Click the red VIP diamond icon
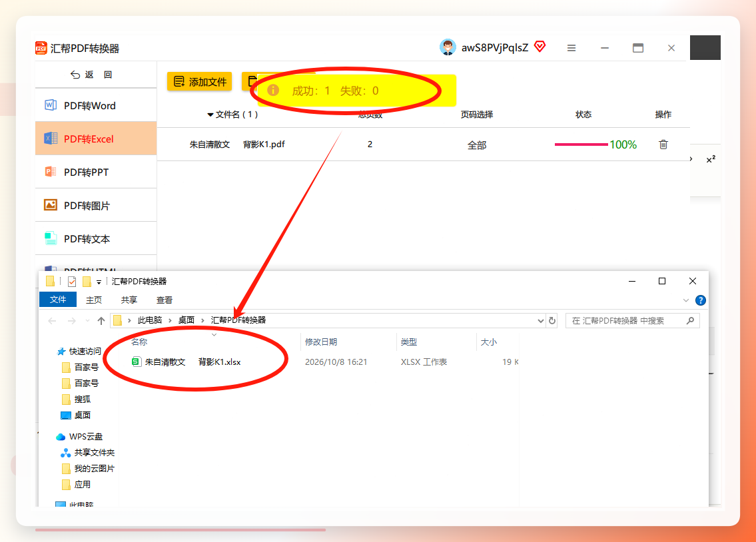The image size is (756, 542). coord(540,47)
